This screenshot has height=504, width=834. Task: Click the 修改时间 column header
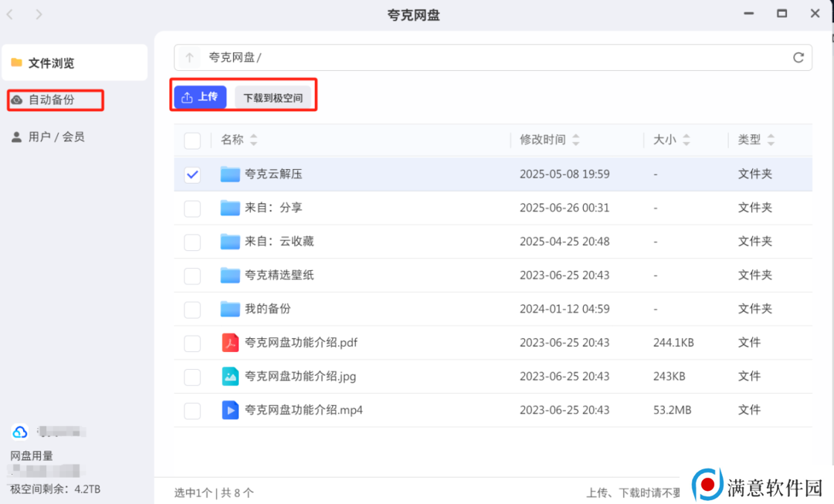[x=543, y=140]
